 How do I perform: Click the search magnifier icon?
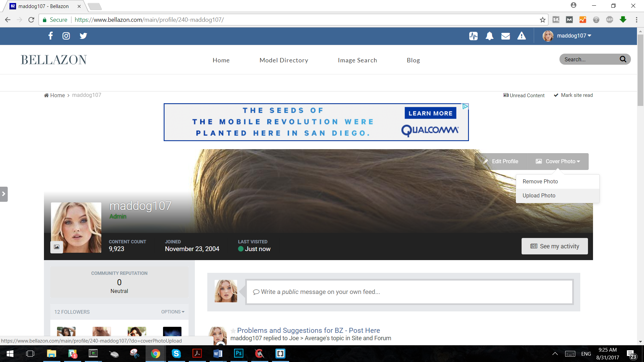[x=623, y=59]
